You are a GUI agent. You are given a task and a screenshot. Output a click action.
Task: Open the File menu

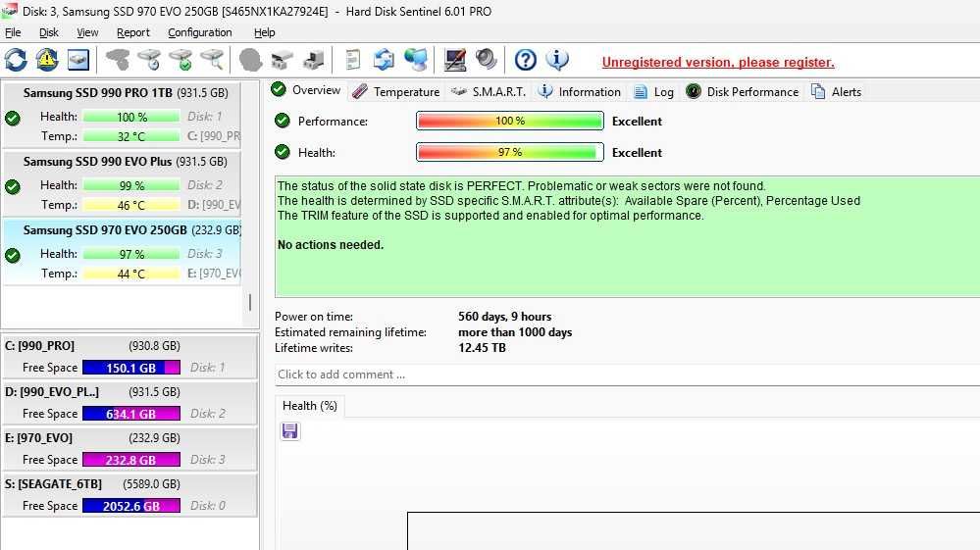[13, 32]
